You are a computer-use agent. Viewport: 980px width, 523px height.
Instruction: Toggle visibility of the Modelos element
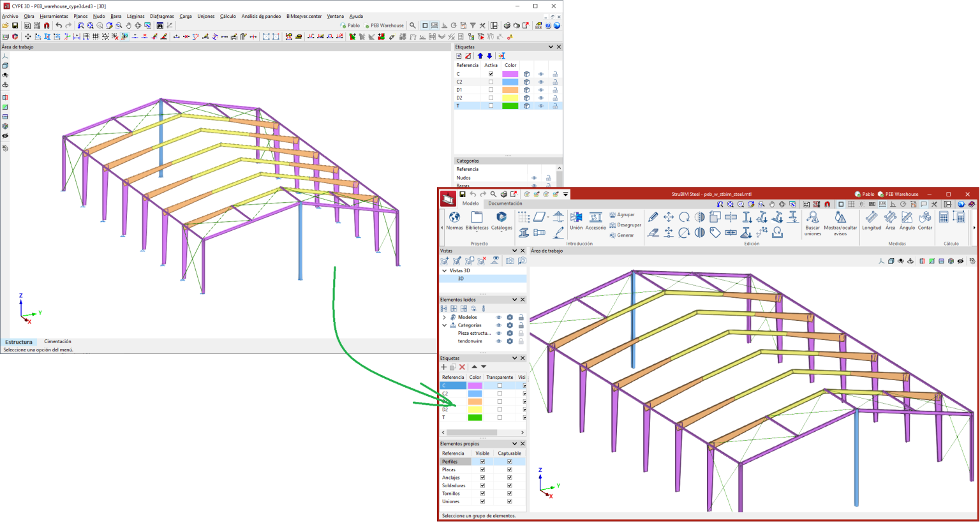click(x=498, y=317)
